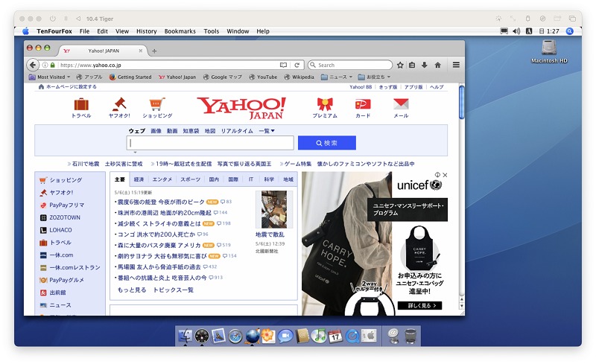Open iCal calendar in the Dock
596x364 pixels.
click(x=335, y=336)
